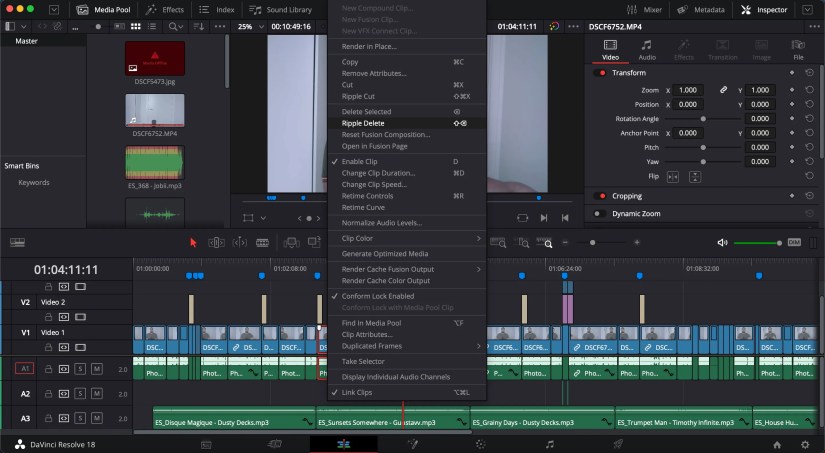
Task: Switch Inspector to Audio tab
Action: (x=647, y=50)
